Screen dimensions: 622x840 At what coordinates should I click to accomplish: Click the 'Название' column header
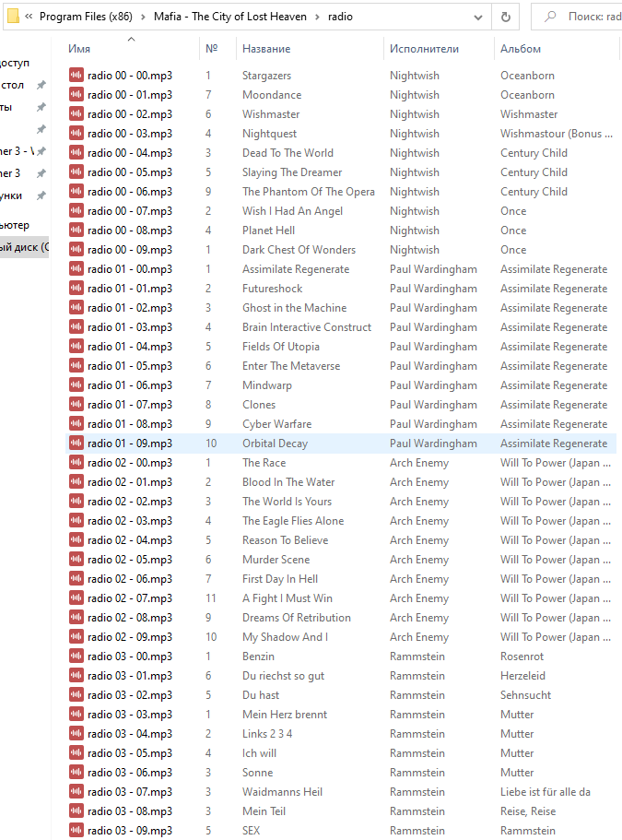(x=266, y=49)
